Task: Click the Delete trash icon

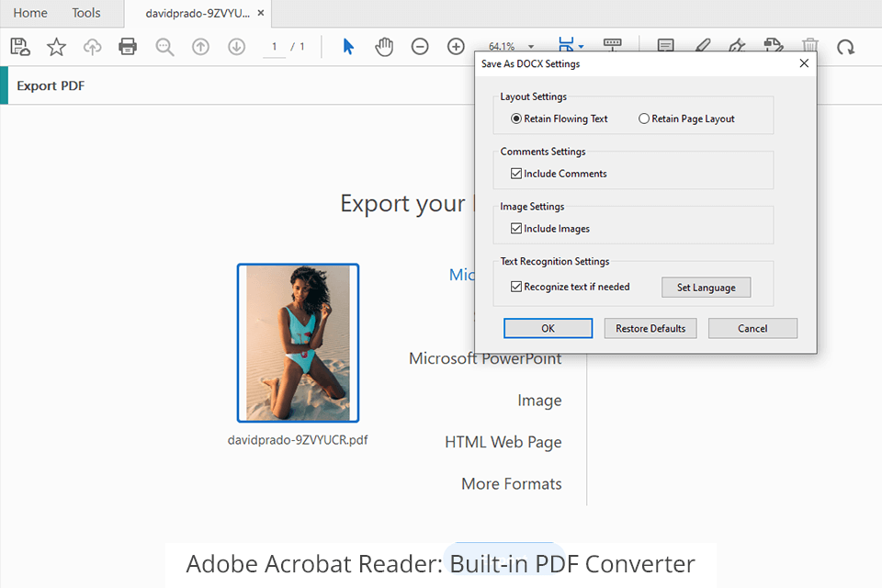Action: [809, 45]
